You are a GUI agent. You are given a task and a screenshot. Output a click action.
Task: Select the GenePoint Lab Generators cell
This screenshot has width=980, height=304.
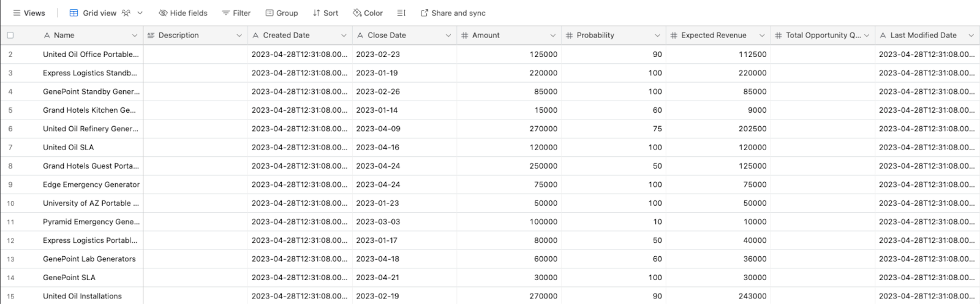[91, 259]
